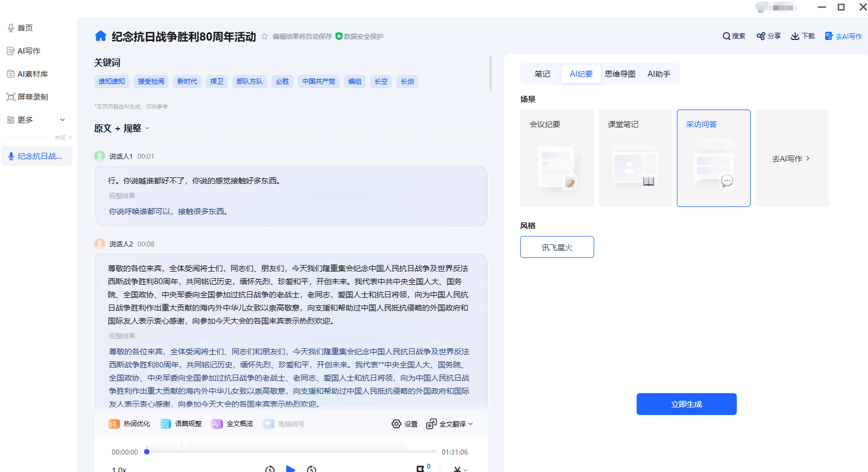Click the 全文概览 AI overview tool
Screen dimensions: 868x472
[232, 424]
